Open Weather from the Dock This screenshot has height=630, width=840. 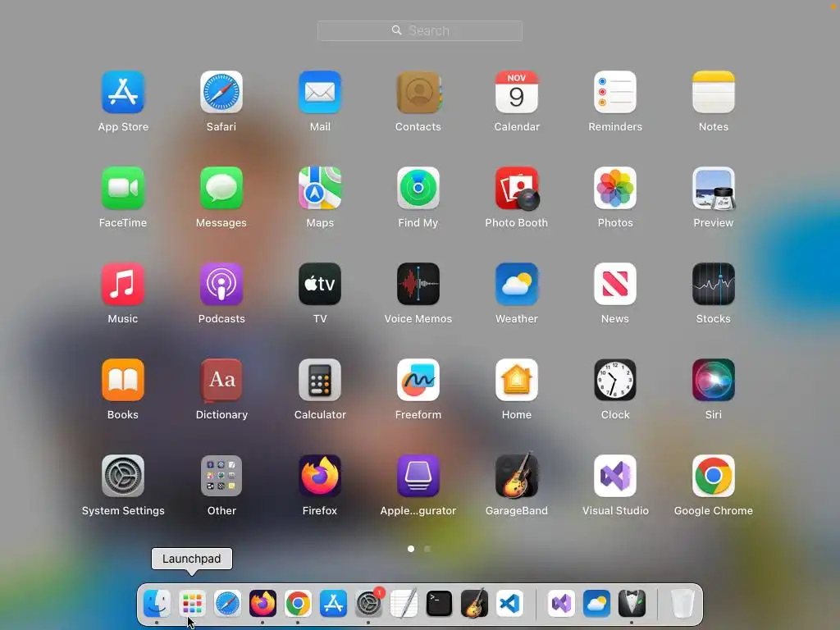tap(597, 603)
